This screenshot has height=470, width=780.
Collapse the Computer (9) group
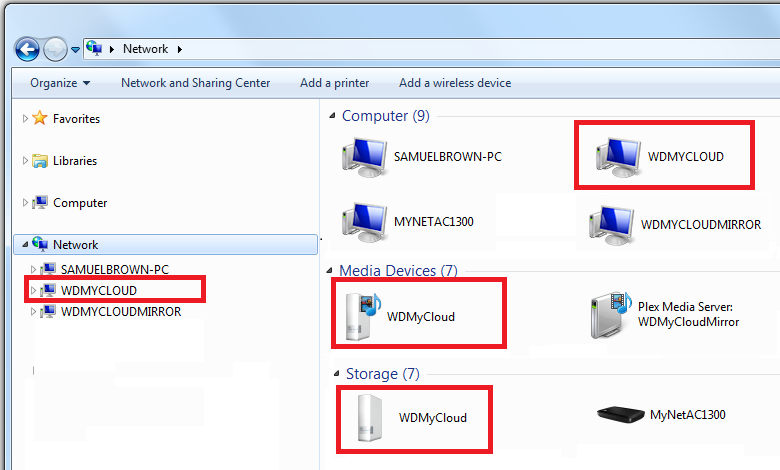pyautogui.click(x=332, y=116)
